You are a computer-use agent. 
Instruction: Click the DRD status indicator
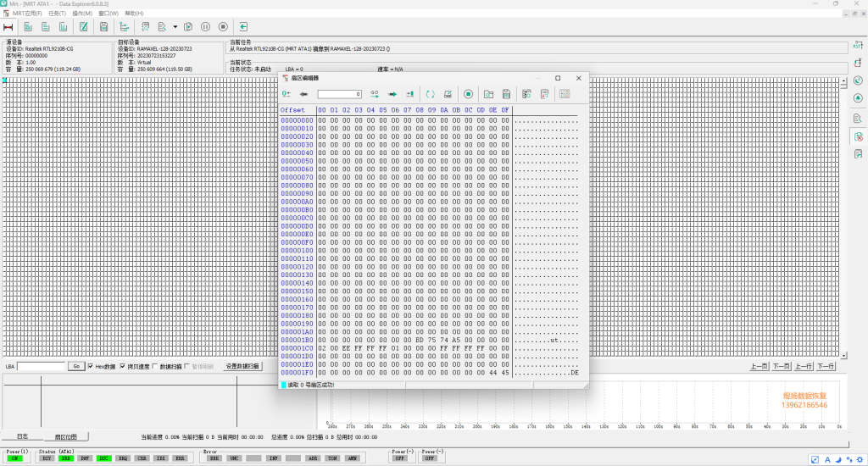[x=66, y=458]
